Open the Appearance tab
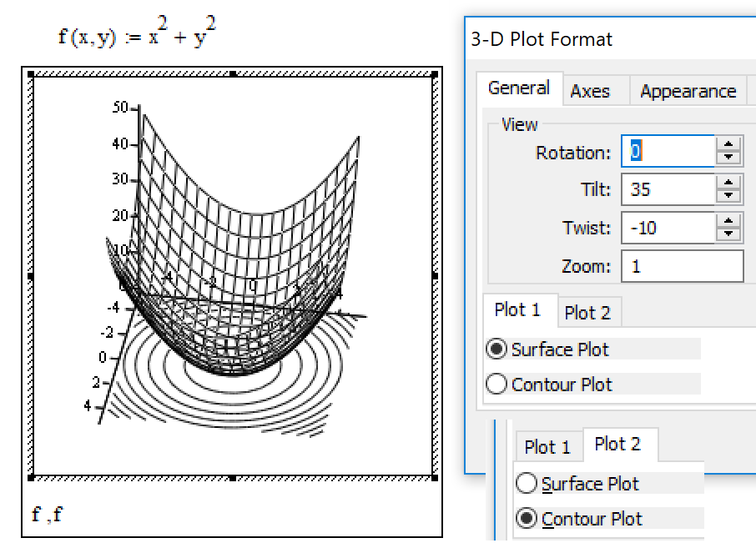Screen dimensions: 756x543 click(x=688, y=90)
